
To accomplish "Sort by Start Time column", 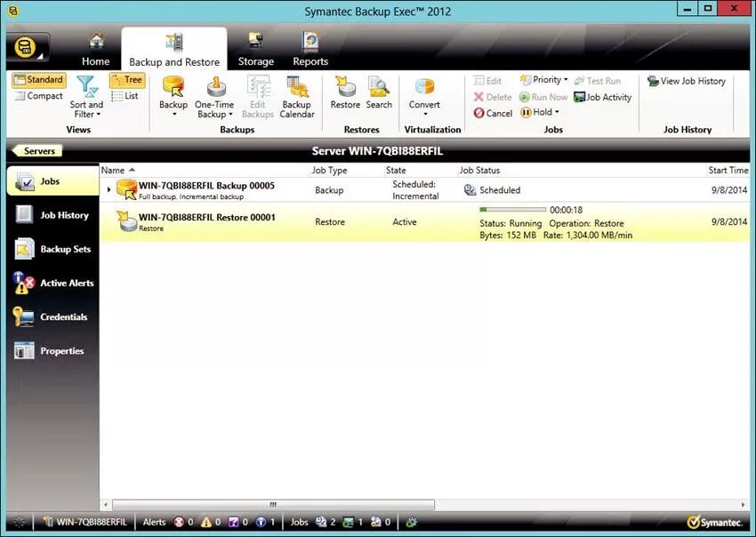I will point(728,170).
